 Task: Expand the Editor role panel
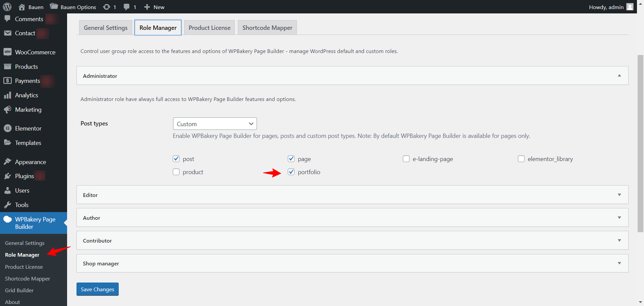click(x=352, y=195)
